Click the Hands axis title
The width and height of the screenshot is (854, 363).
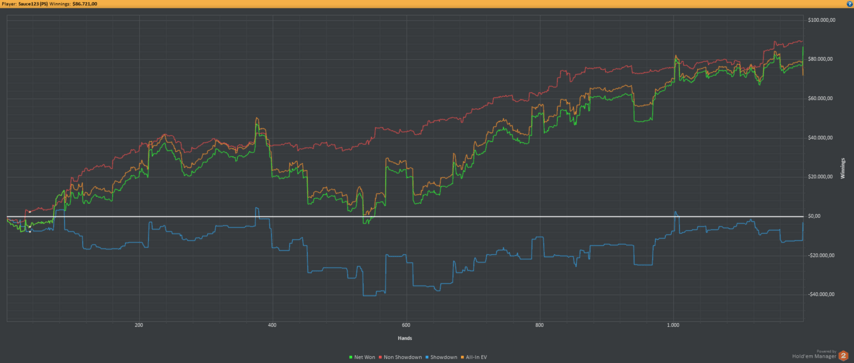[x=404, y=338]
